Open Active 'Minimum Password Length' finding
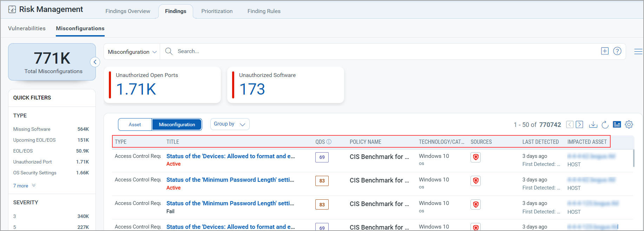The width and height of the screenshot is (644, 231). (230, 180)
